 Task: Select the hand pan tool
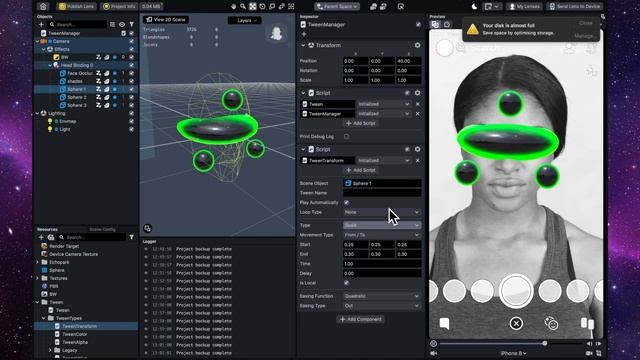click(233, 6)
